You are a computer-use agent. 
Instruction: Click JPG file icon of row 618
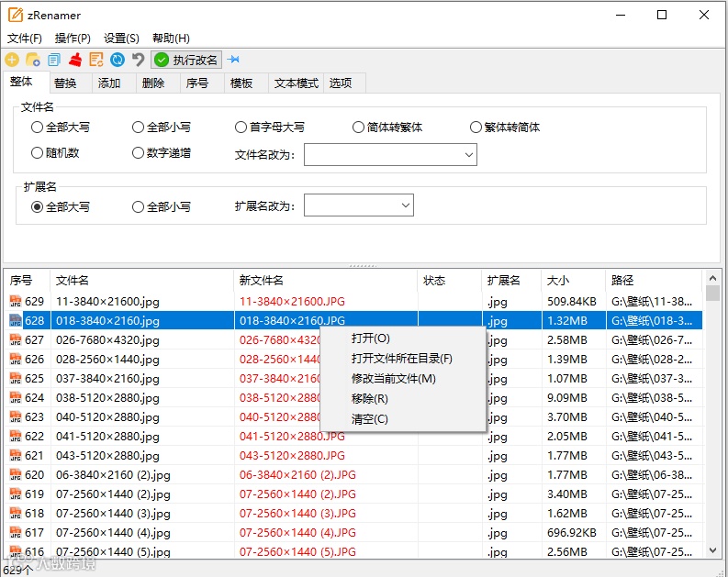click(x=16, y=514)
